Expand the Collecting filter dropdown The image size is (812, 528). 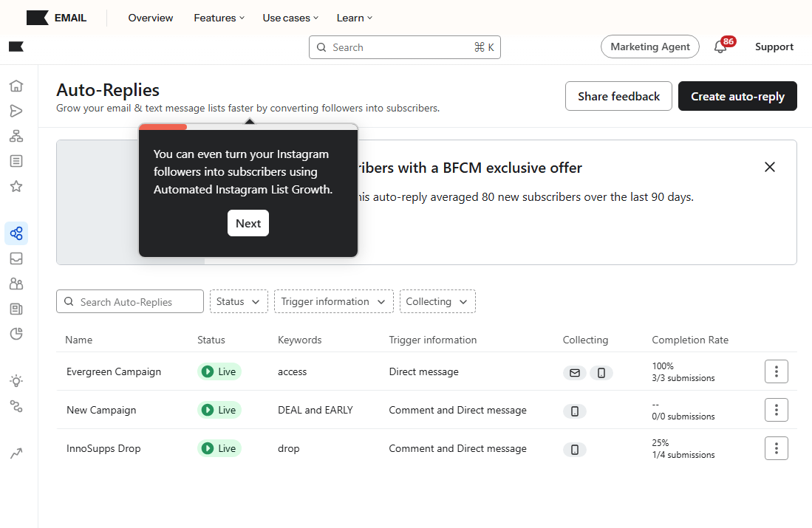click(437, 301)
